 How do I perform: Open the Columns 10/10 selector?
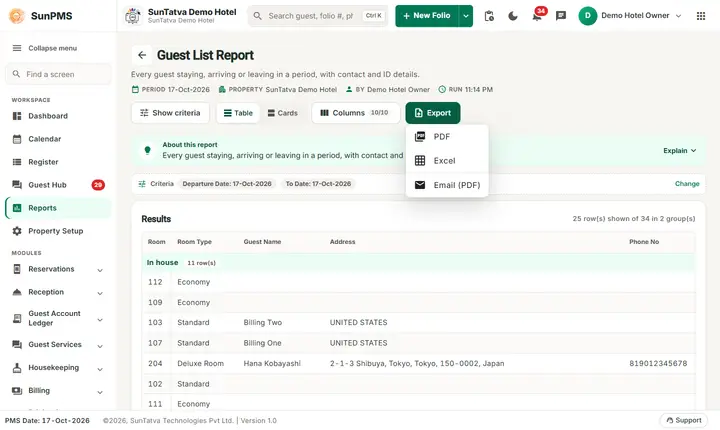click(355, 113)
